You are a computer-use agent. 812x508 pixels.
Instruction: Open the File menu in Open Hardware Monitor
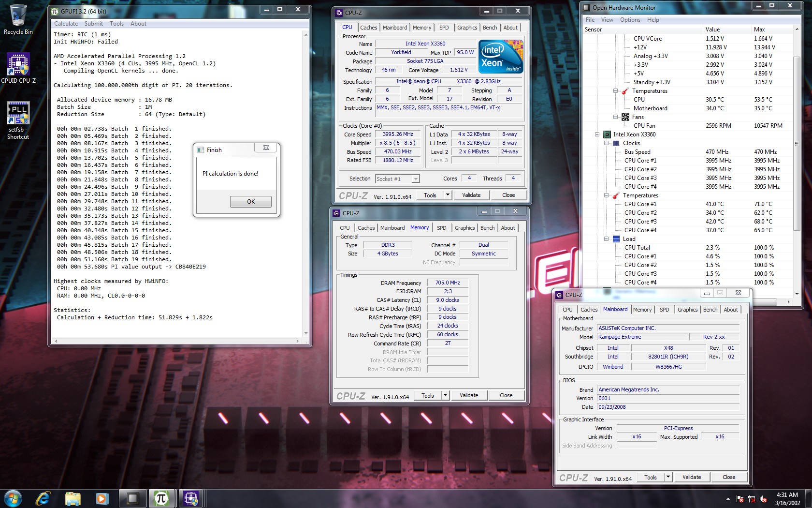pos(590,20)
